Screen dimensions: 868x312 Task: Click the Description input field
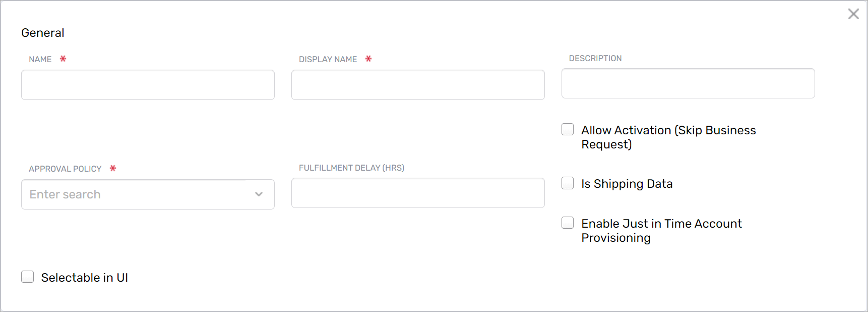point(688,83)
